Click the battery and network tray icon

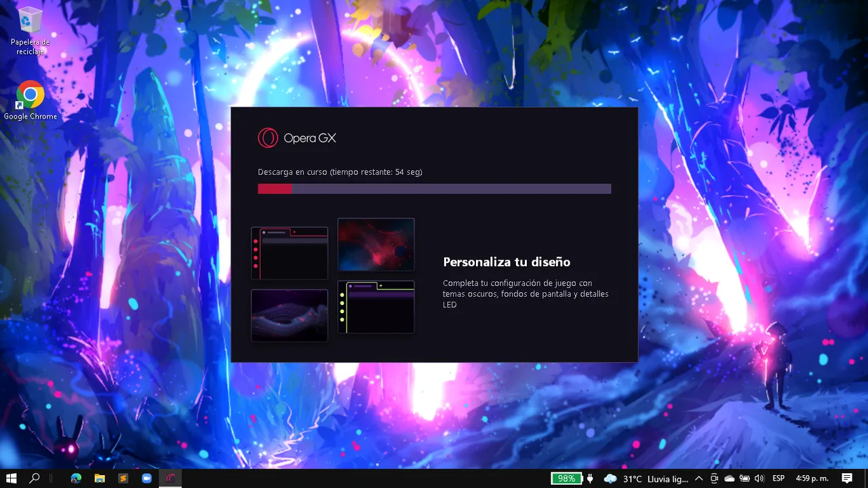pyautogui.click(x=745, y=479)
